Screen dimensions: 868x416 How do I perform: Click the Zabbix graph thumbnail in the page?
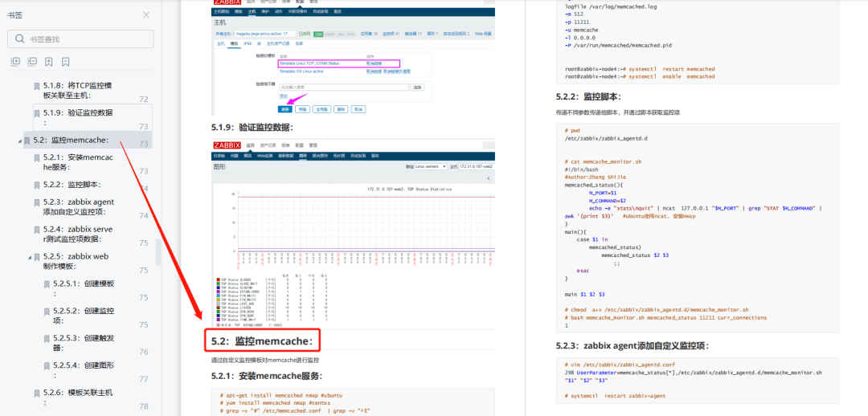(x=353, y=233)
